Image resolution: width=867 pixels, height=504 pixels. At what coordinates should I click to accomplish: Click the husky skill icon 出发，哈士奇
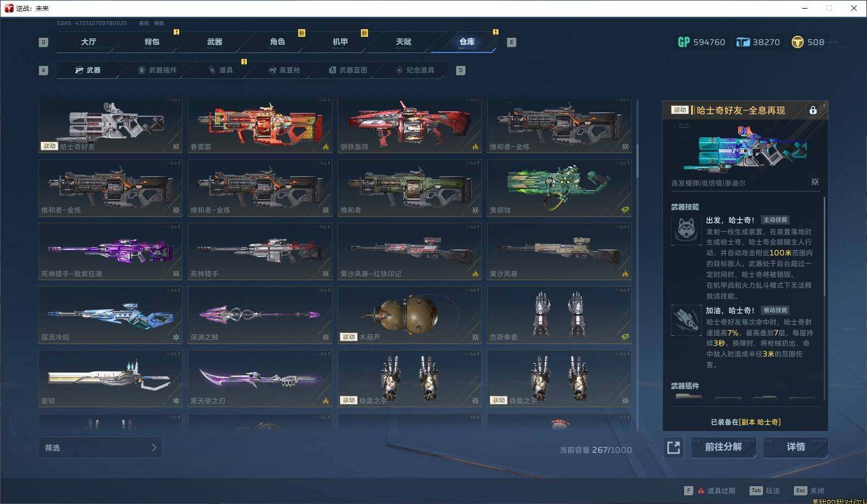(x=686, y=229)
